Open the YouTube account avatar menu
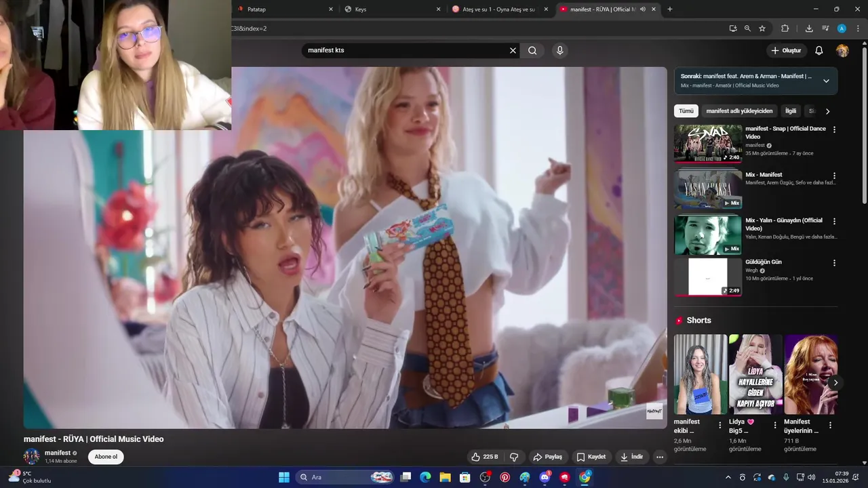 pos(842,50)
